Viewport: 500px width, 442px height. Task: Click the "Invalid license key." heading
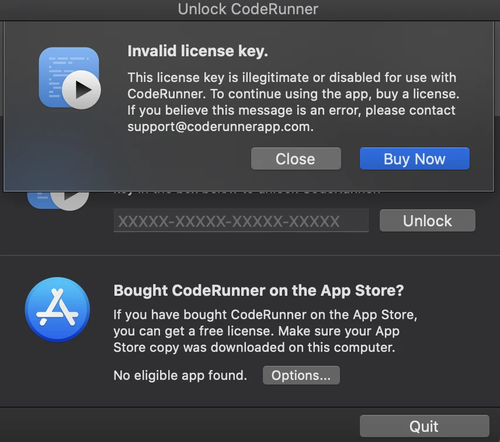[198, 51]
